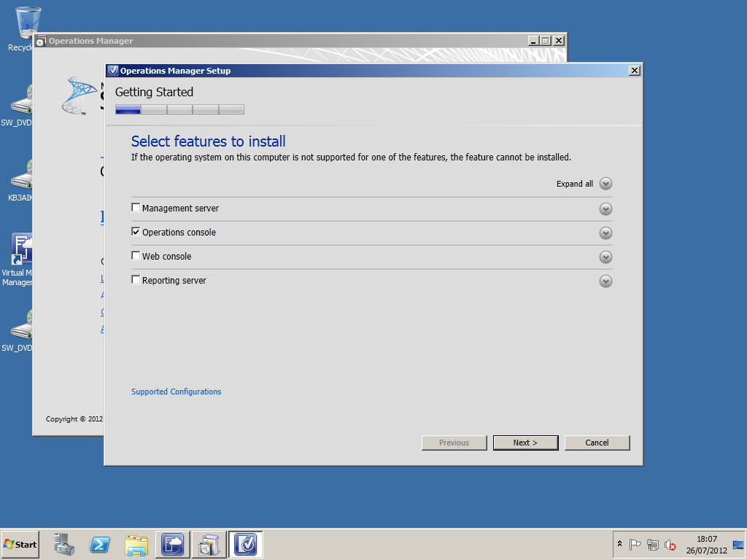The width and height of the screenshot is (747, 560).
Task: Open the clock showing 18:07
Action: coord(706,544)
